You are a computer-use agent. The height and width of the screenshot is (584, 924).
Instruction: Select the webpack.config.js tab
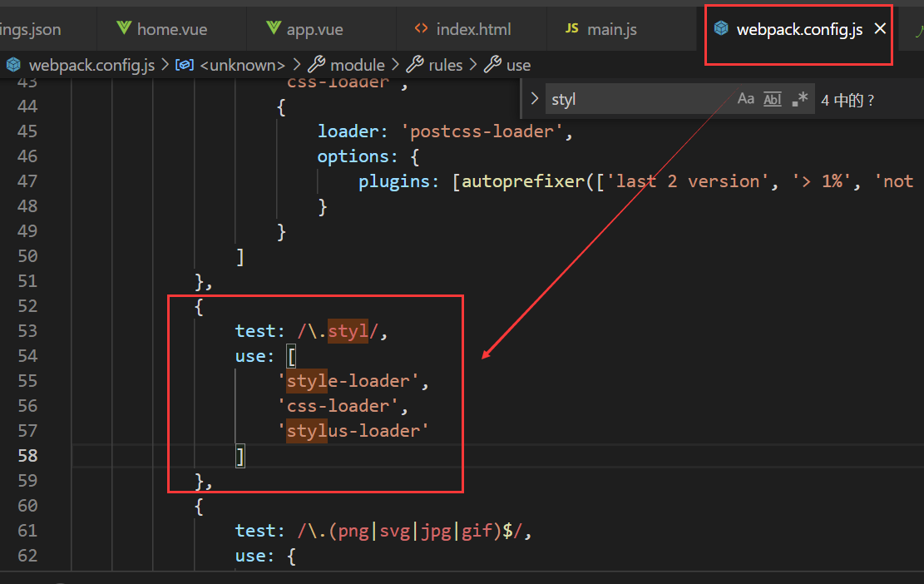point(799,29)
